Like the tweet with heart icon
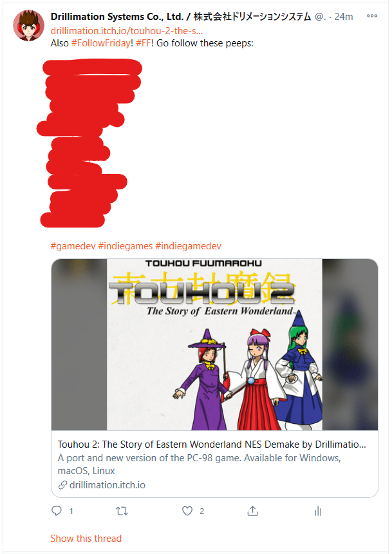 187,511
